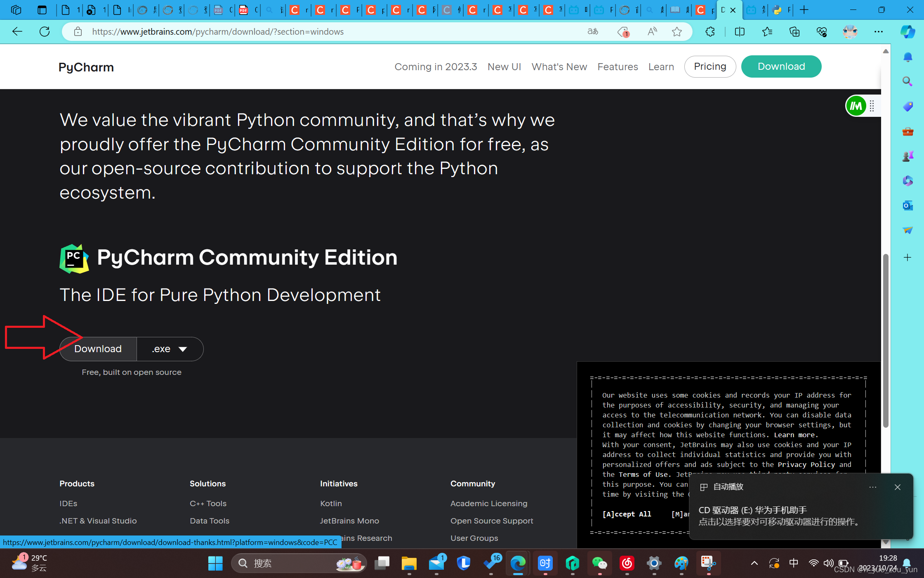Click Download for Community Edition
Screen dimensions: 924x578
tap(98, 349)
